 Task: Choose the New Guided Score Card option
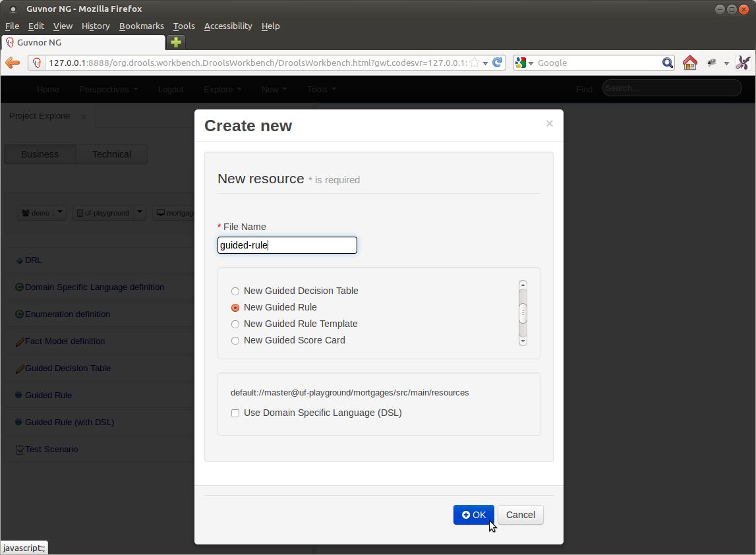(235, 341)
